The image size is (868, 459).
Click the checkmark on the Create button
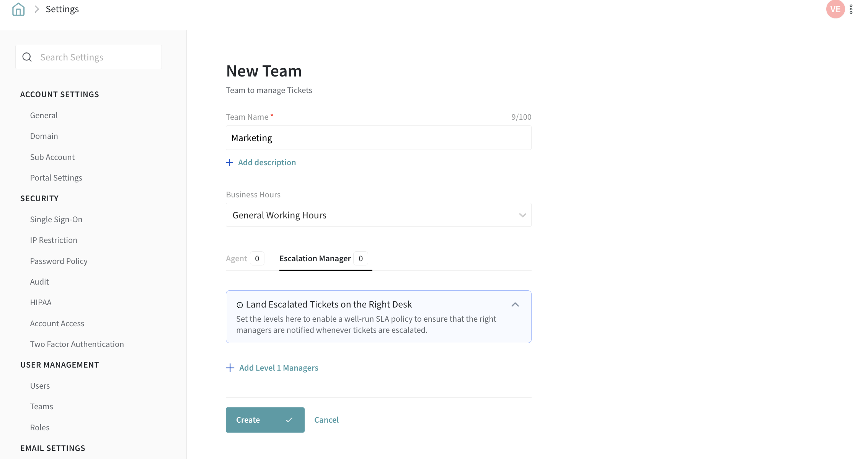point(289,420)
